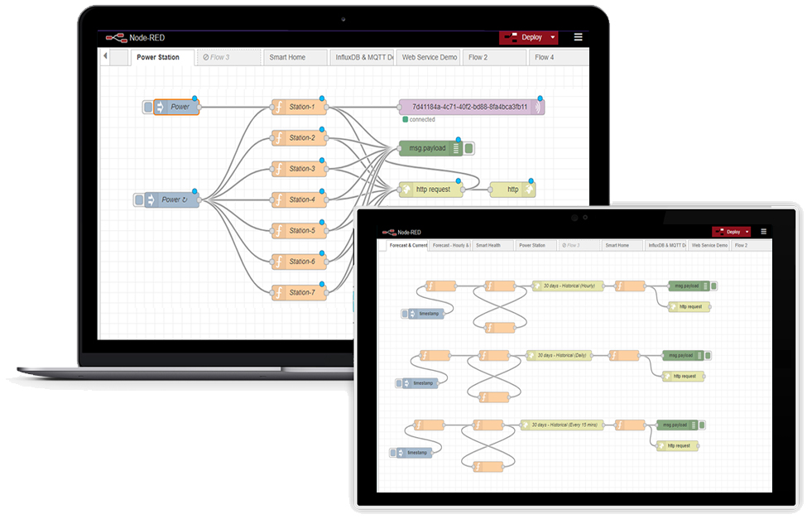Viewport: 812px width, 519px height.
Task: Open the Web Service Demo tab on the tablet
Action: point(709,246)
